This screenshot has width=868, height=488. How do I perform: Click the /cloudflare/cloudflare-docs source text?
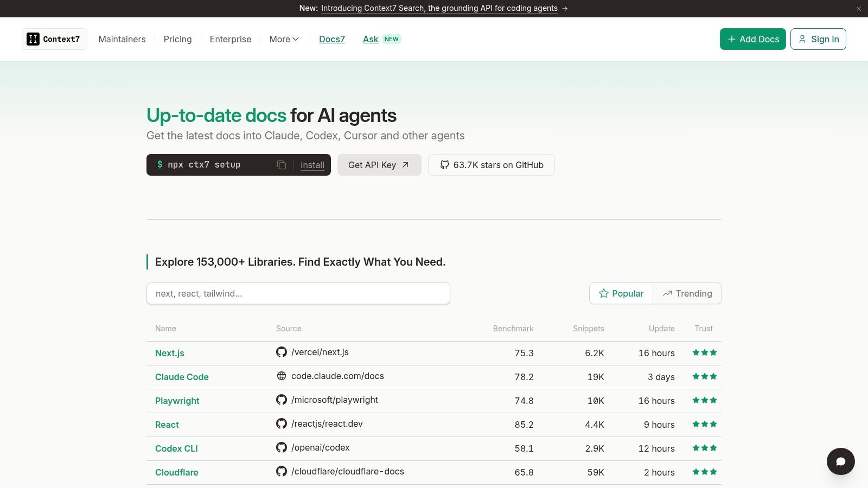[x=348, y=471]
